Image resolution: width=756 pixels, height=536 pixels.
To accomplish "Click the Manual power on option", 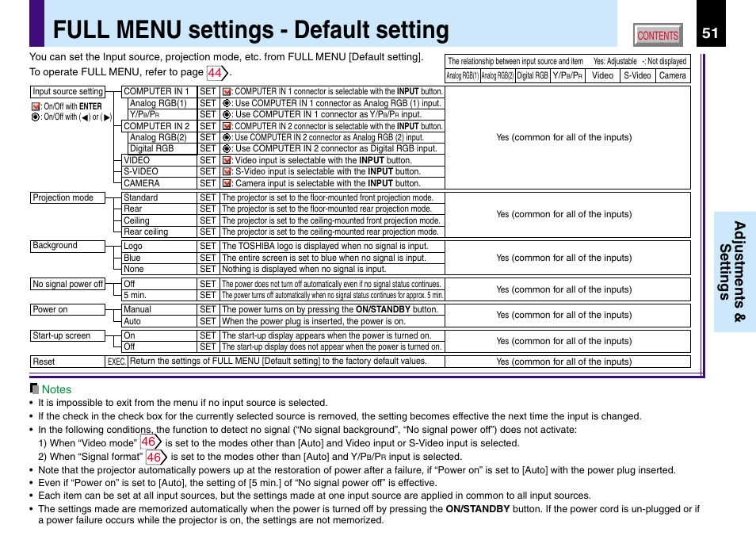I will (x=159, y=310).
